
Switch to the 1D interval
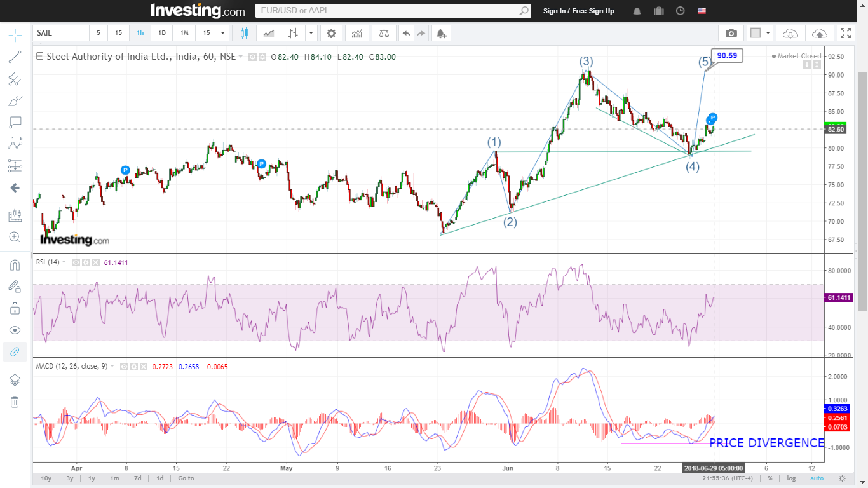pos(162,33)
